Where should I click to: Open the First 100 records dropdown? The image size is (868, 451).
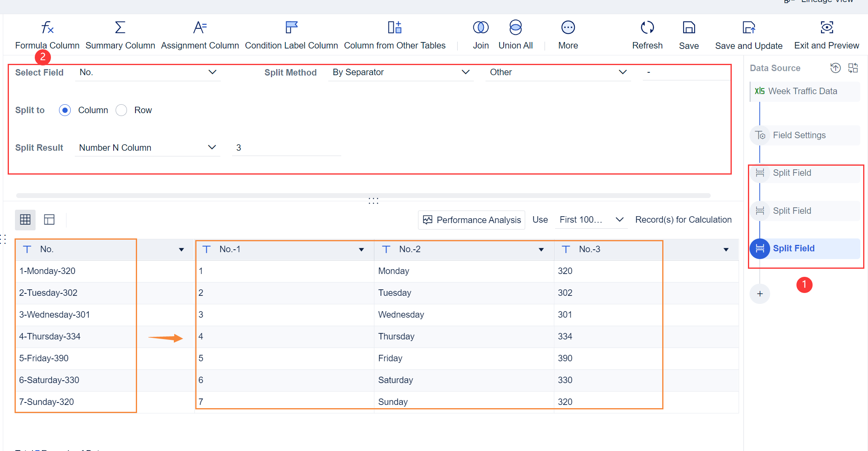click(x=591, y=220)
